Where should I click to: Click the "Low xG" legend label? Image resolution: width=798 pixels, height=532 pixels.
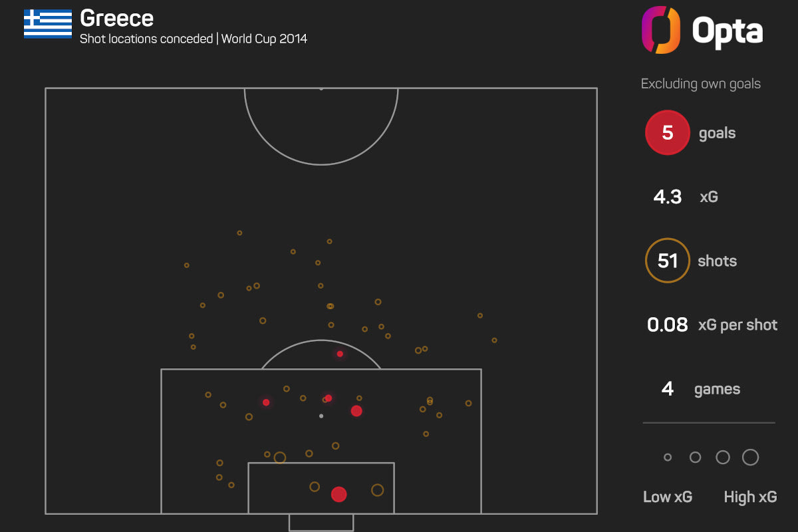(x=667, y=497)
